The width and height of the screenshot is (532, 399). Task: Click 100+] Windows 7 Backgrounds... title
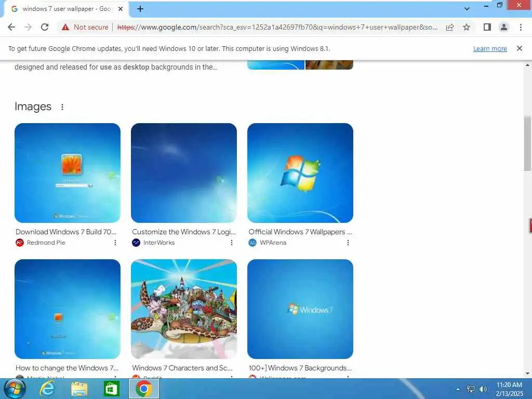(300, 368)
